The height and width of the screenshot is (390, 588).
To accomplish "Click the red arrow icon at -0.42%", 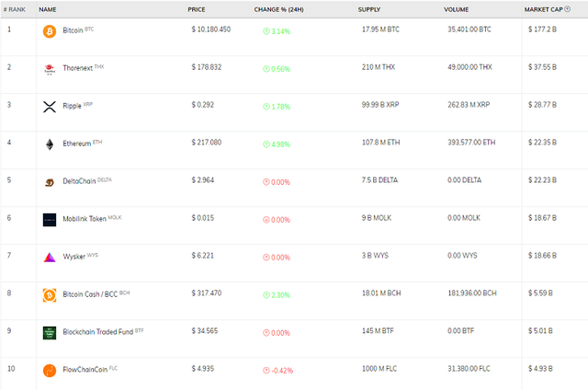I will (266, 371).
